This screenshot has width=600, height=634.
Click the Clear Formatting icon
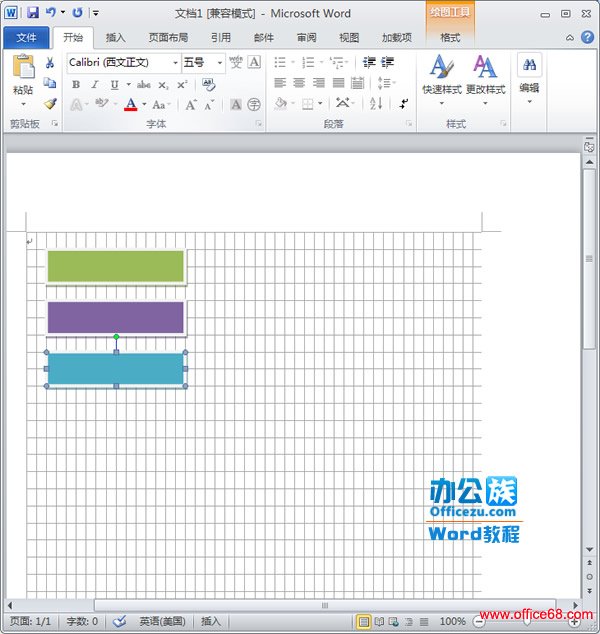coord(209,85)
